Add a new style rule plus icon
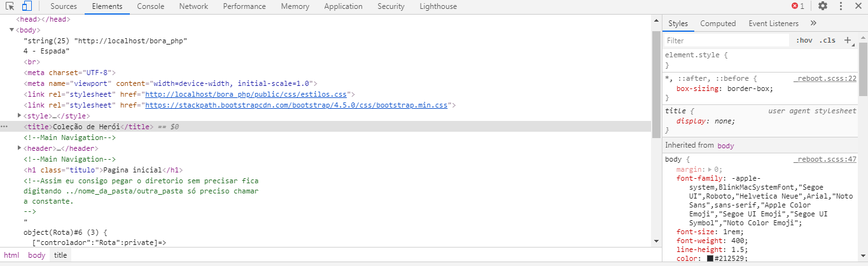This screenshot has width=868, height=266. 848,40
